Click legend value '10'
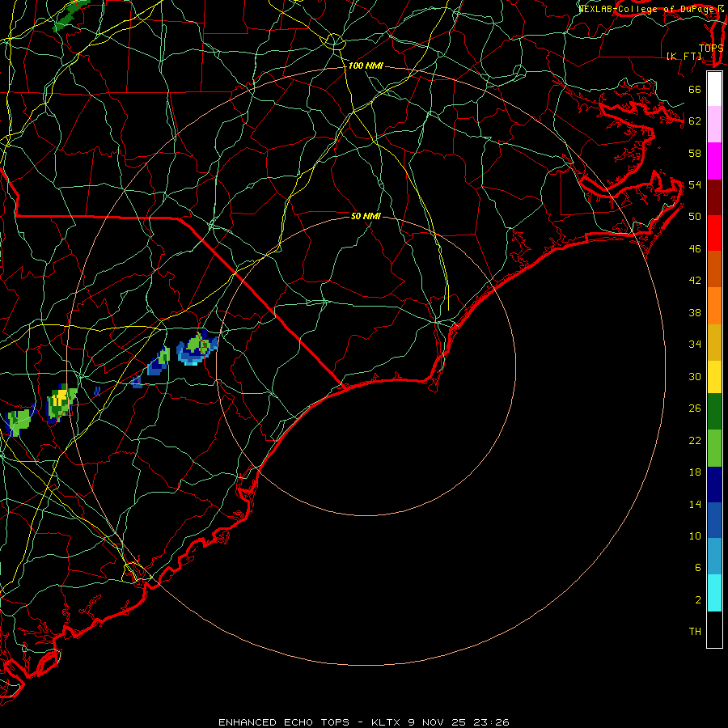This screenshot has width=728, height=728. coord(695,536)
